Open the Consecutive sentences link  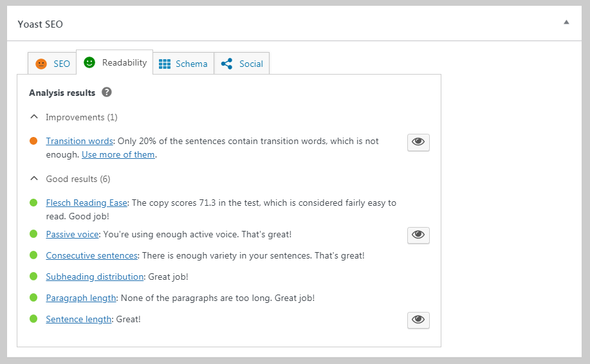[92, 255]
